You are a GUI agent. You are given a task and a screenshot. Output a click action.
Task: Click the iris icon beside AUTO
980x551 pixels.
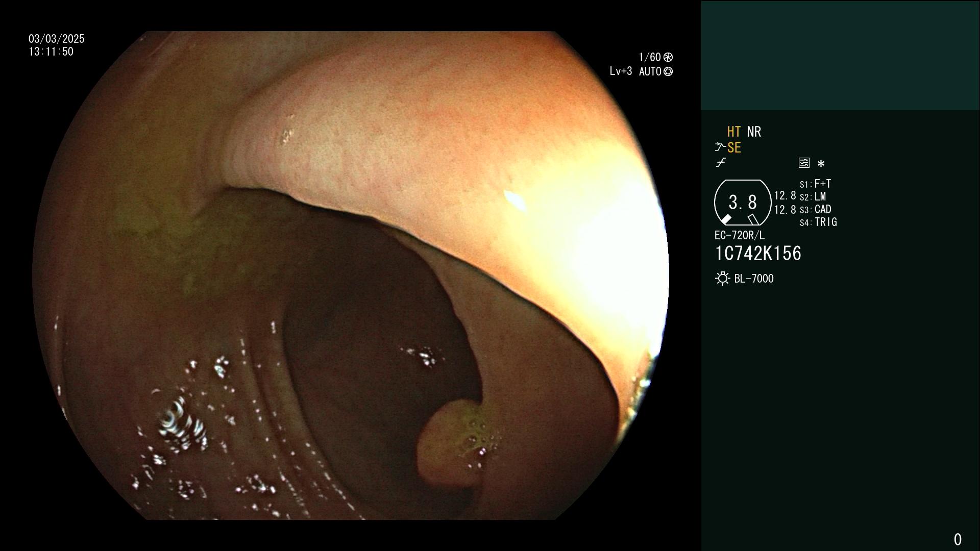[x=668, y=71]
